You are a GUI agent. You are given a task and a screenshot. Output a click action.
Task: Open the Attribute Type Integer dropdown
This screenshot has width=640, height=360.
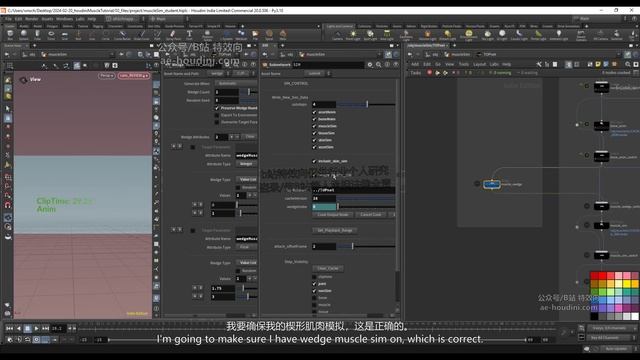click(x=246, y=164)
